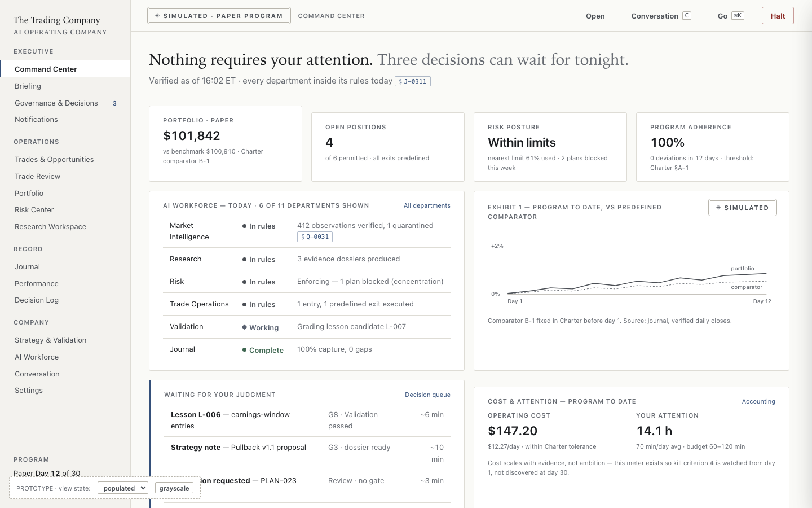Open the Decision queue link
The image size is (812, 508).
(427, 395)
